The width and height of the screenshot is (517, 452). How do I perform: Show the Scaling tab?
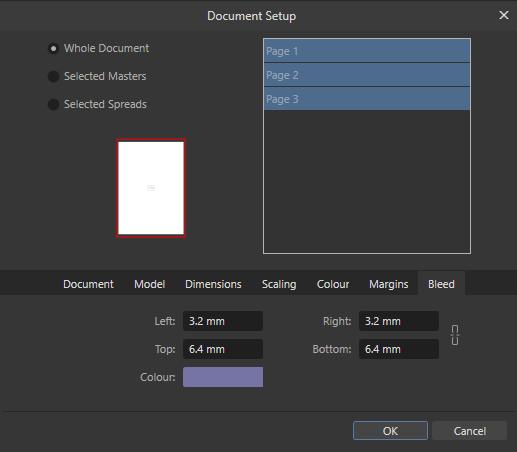279,284
